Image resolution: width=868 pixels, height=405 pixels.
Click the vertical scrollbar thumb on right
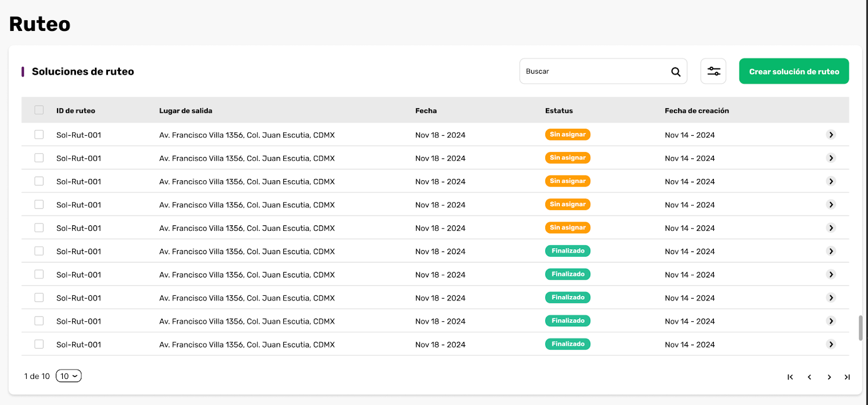[x=860, y=328]
